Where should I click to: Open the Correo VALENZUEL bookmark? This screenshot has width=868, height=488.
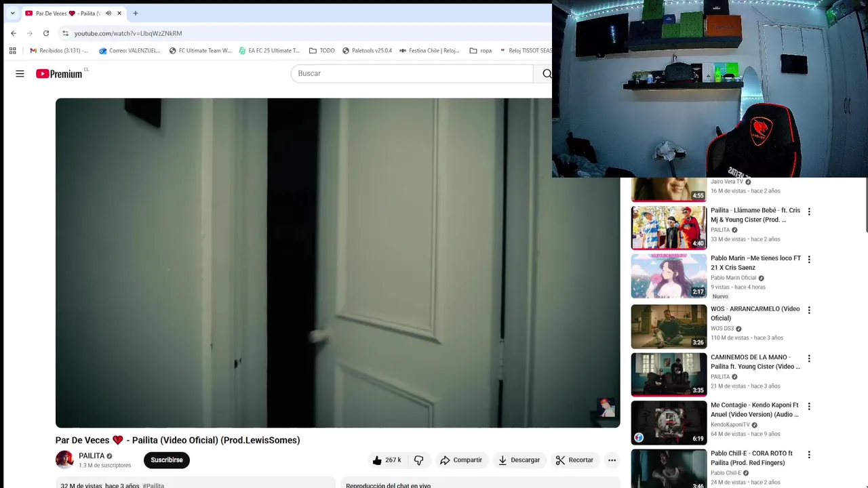pos(130,50)
